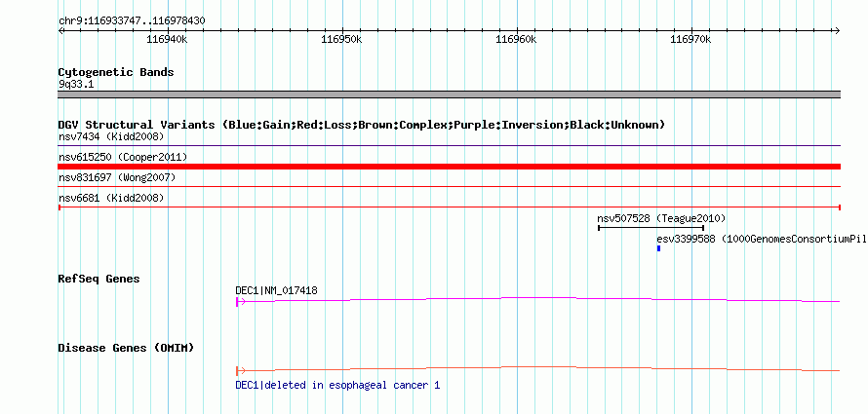
Task: Click the orange OMIM DEC1 start arrow
Action: point(240,371)
